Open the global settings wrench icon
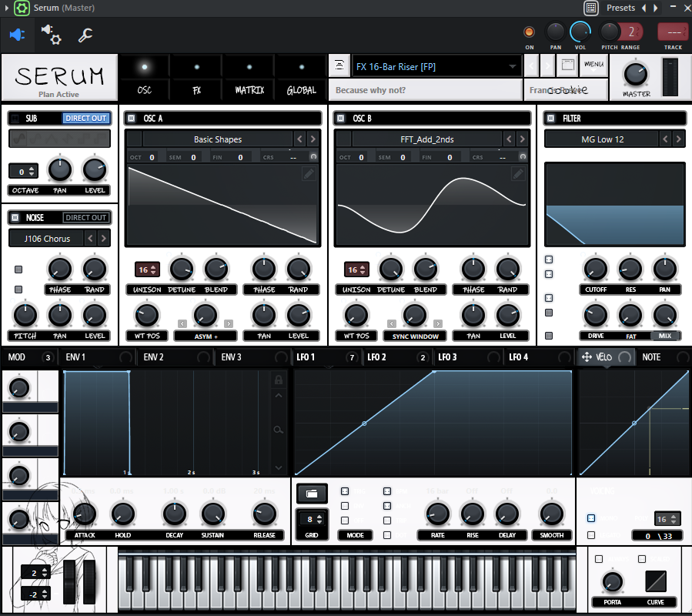The height and width of the screenshot is (616, 692). click(85, 35)
